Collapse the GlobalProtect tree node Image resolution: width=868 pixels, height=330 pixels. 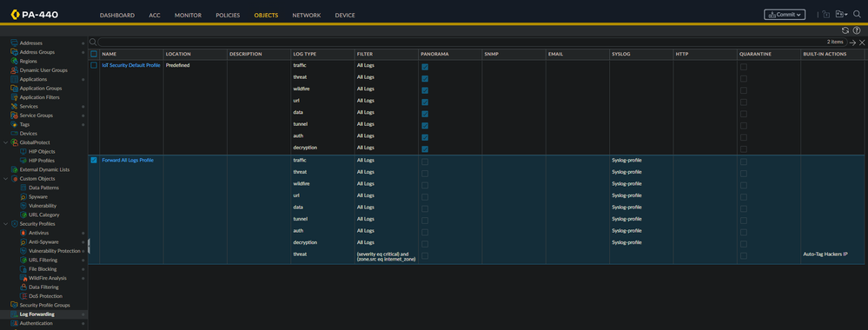5,142
